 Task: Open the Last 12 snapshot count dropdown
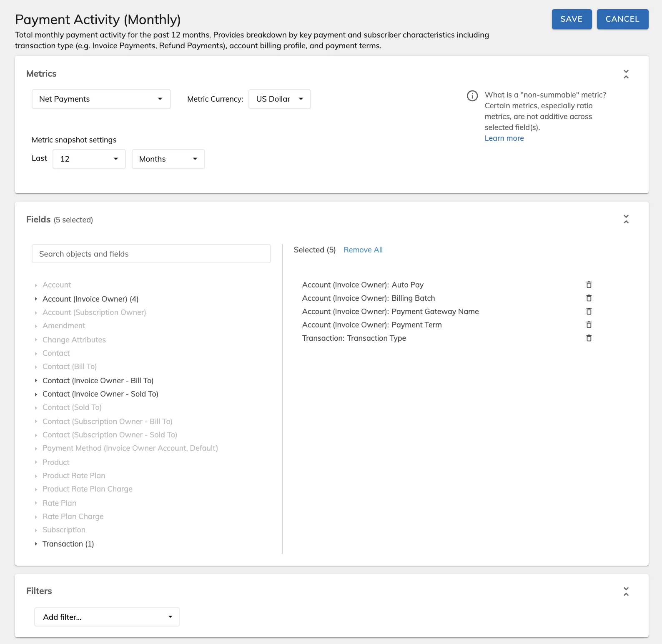click(89, 159)
